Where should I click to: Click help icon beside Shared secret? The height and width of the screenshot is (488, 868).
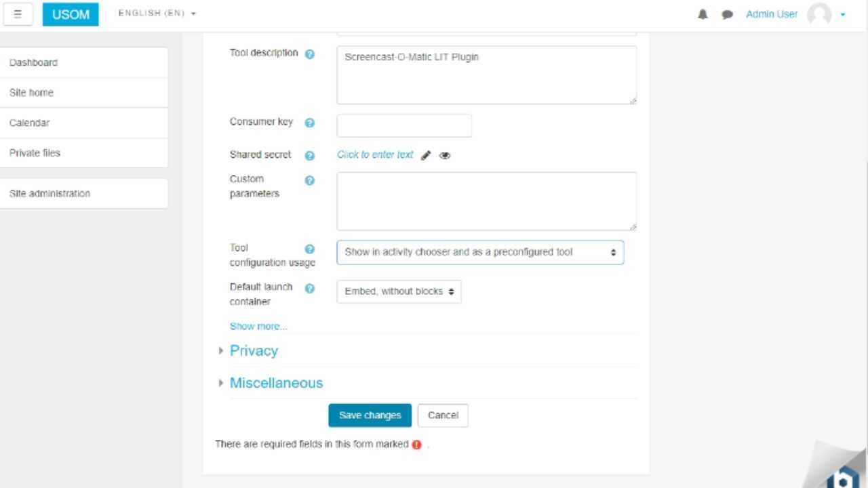[310, 155]
